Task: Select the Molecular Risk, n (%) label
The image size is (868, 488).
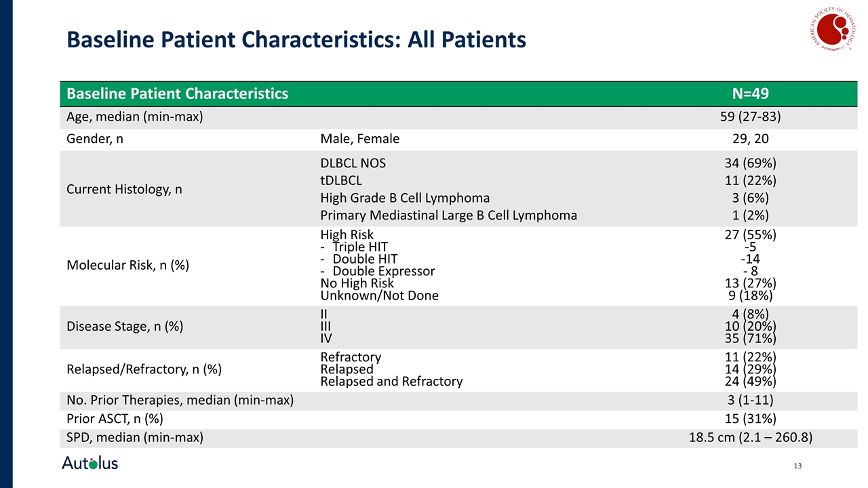Action: coord(127,265)
